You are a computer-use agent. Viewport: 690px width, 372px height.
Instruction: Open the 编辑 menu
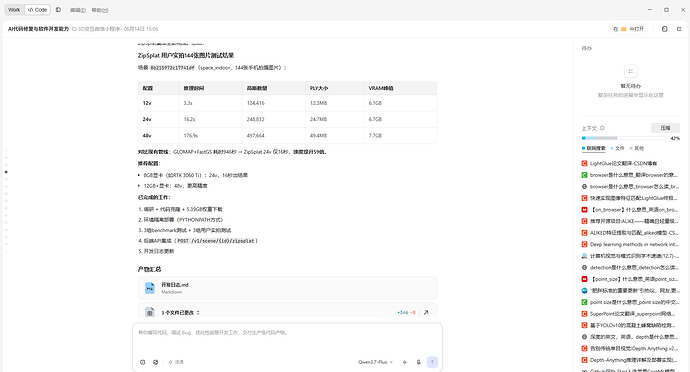click(78, 10)
